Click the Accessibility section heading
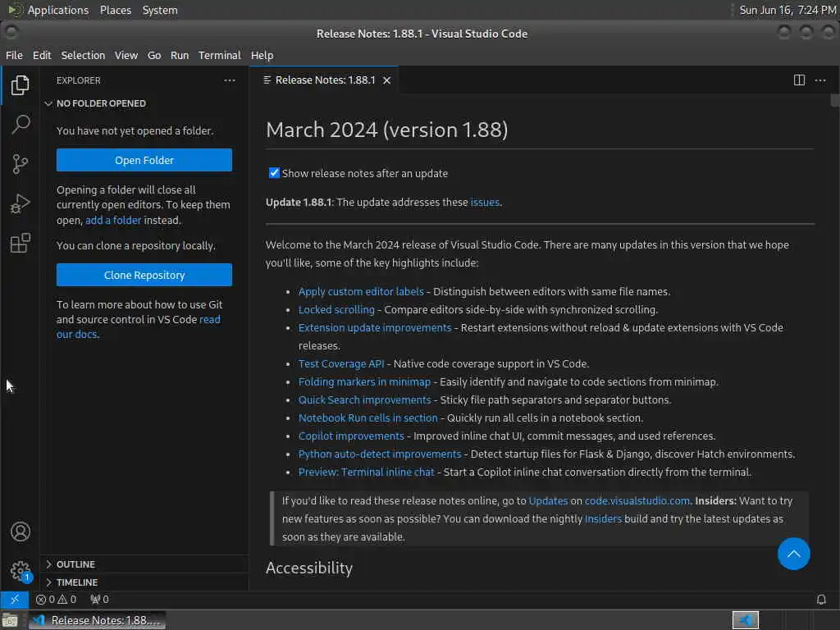 [x=309, y=568]
